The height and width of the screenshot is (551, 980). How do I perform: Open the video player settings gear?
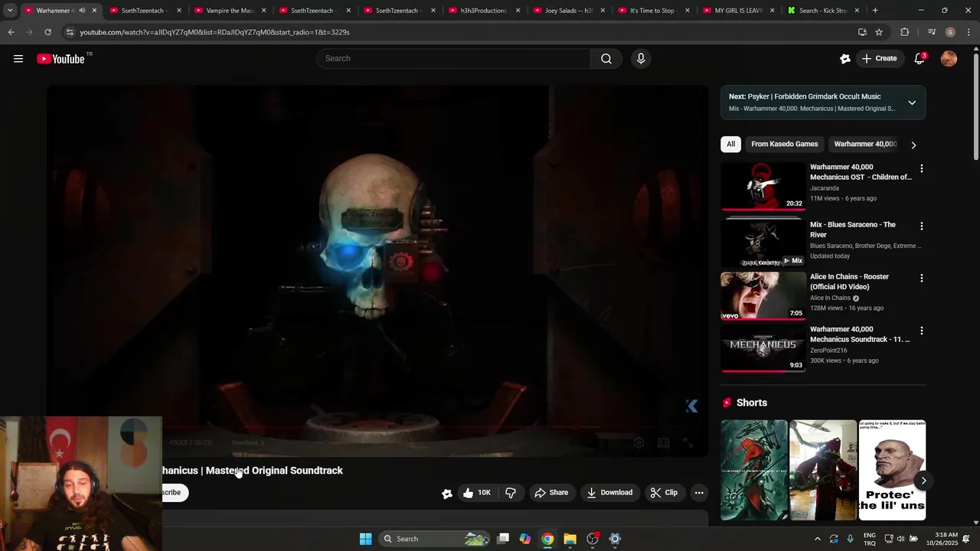[639, 442]
